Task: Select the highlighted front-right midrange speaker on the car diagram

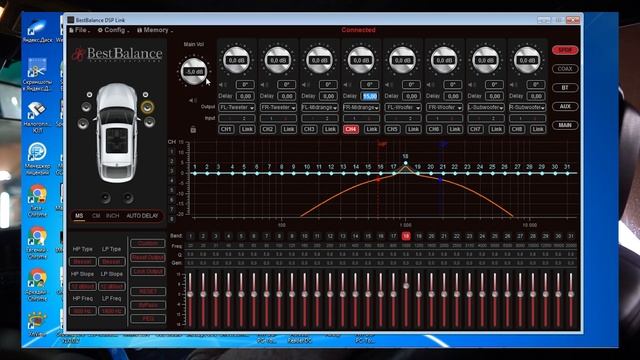Action: pyautogui.click(x=147, y=107)
